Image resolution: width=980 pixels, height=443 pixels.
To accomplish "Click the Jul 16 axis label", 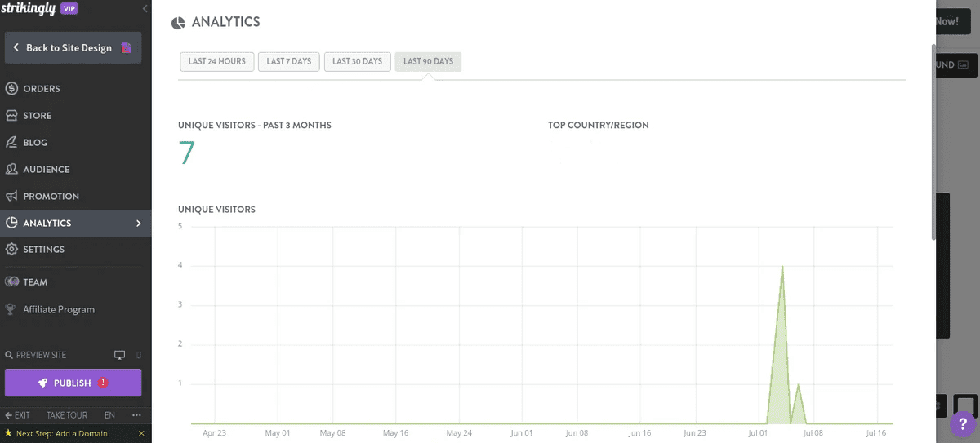I will click(x=876, y=433).
